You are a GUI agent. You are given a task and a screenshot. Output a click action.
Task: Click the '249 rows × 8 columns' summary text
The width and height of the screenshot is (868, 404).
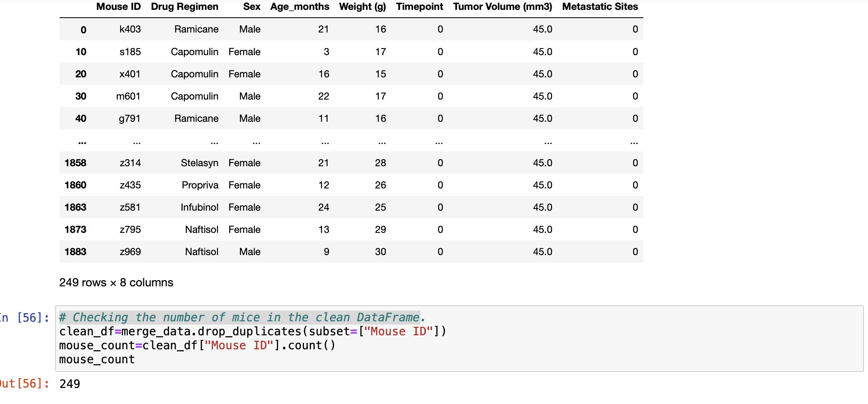(x=116, y=283)
